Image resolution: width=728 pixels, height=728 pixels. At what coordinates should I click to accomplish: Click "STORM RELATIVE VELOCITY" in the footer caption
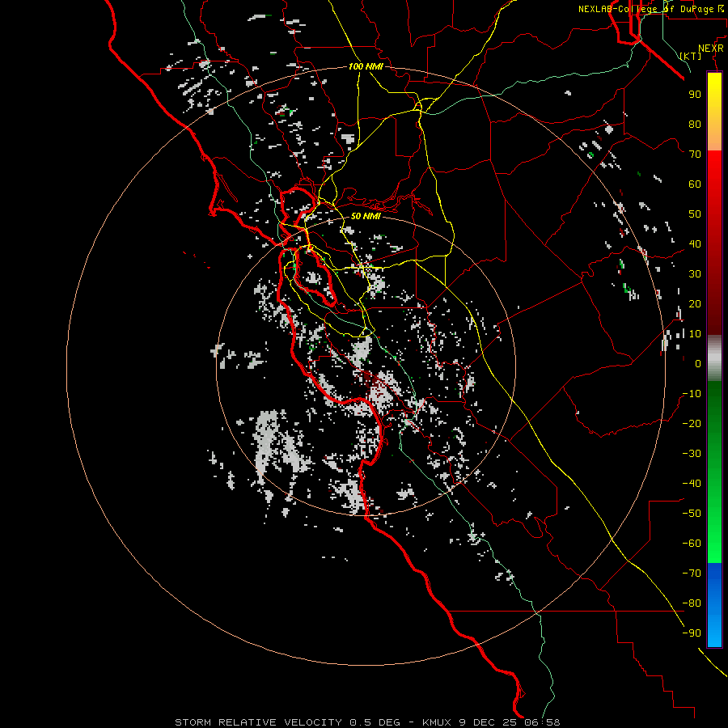coord(258,722)
